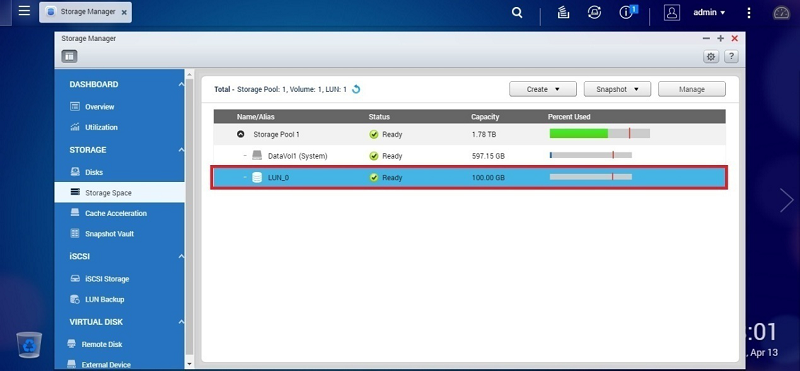Click Storage Pool 1 usage bar
The width and height of the screenshot is (800, 371).
coord(599,134)
